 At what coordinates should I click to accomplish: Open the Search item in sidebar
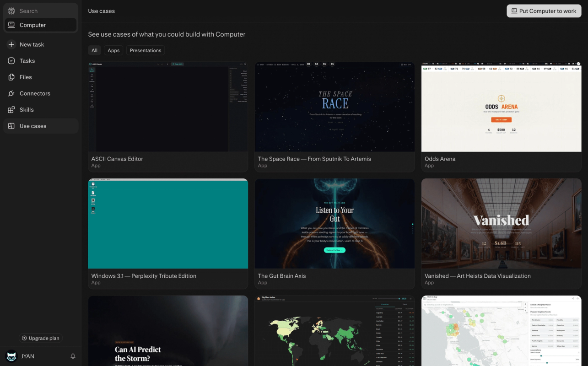click(41, 11)
